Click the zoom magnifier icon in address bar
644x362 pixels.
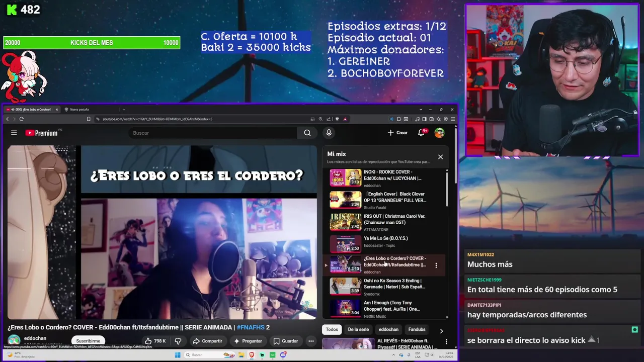pyautogui.click(x=320, y=119)
